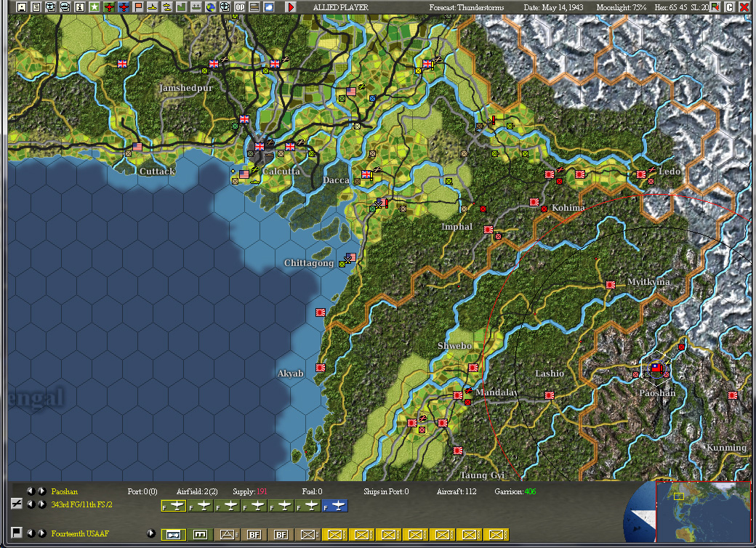Screen dimensions: 756x548
Task: Click the 'Supply: 191' value
Action: [250, 491]
